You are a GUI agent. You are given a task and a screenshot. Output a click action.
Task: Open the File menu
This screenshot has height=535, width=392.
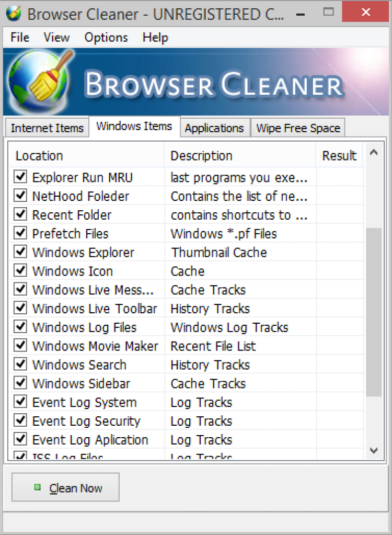click(20, 37)
